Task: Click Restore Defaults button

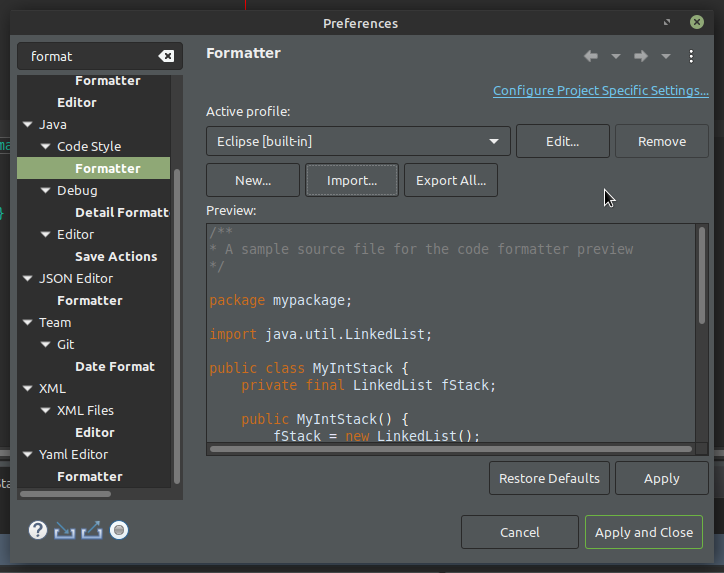Action: [x=549, y=478]
